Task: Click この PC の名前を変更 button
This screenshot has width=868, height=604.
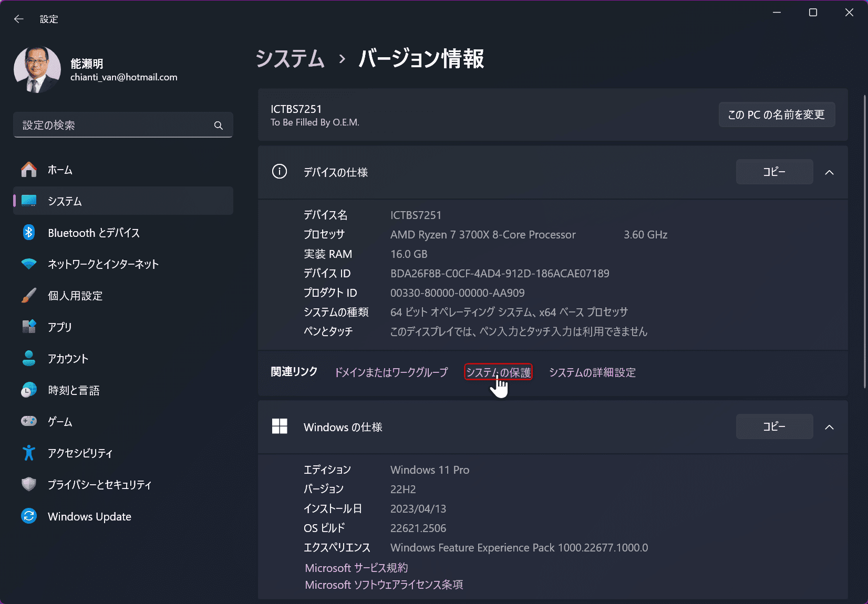Action: 777,114
